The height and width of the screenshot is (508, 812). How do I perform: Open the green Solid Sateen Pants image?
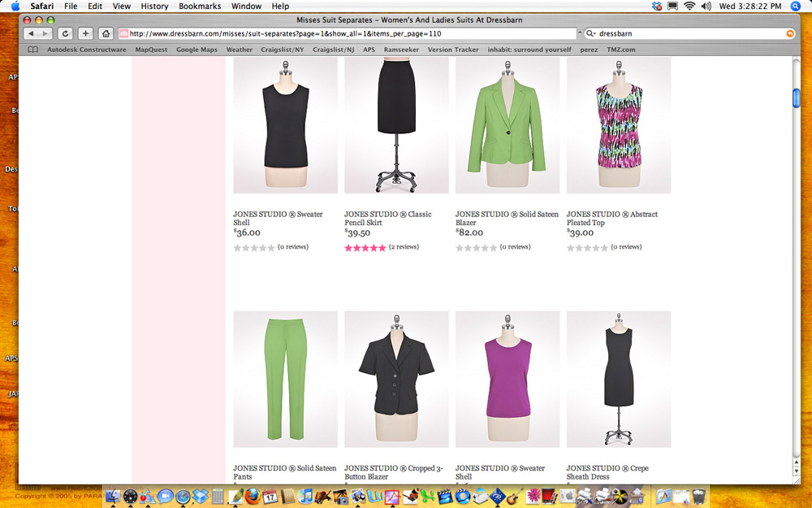point(285,380)
